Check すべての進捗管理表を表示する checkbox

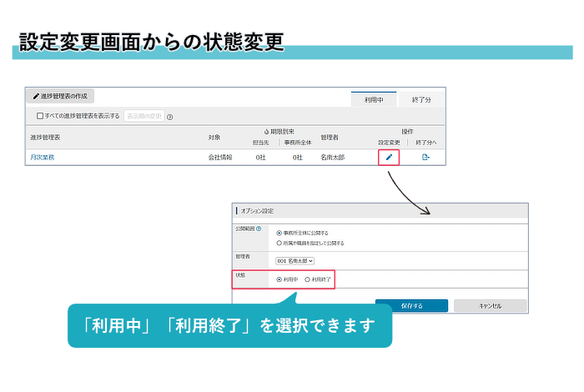tap(39, 116)
